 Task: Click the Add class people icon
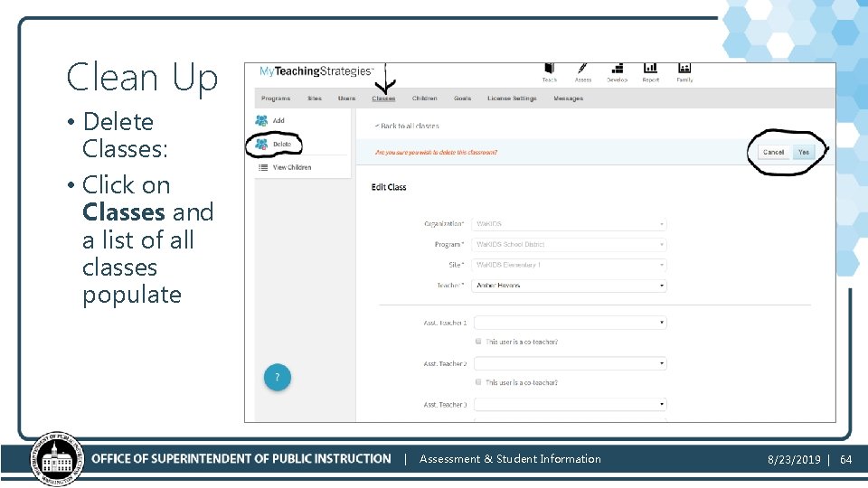click(x=261, y=120)
